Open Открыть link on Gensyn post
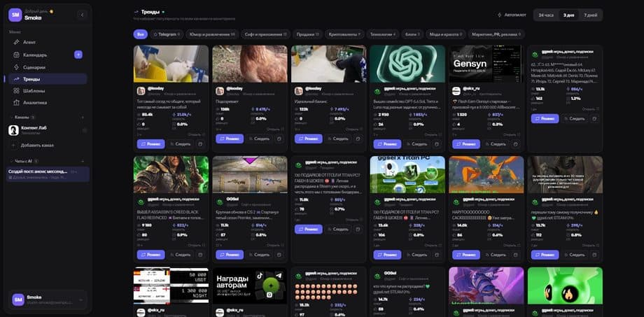Viewport: 644px width, 317px height. (512, 134)
